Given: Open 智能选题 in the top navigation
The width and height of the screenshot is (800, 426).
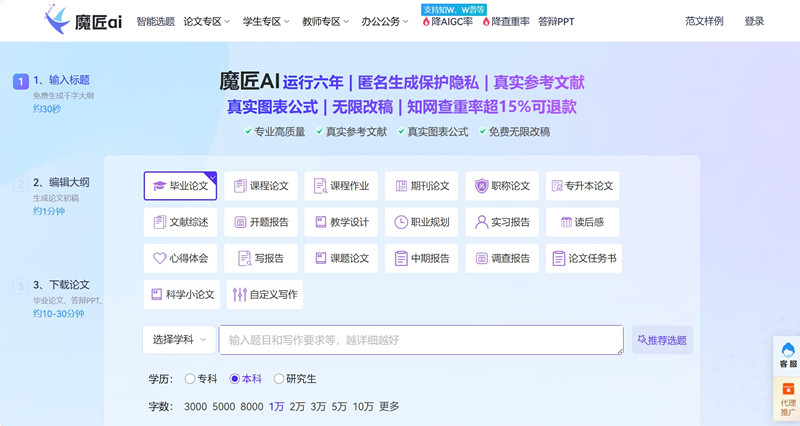Looking at the screenshot, I should coord(156,21).
